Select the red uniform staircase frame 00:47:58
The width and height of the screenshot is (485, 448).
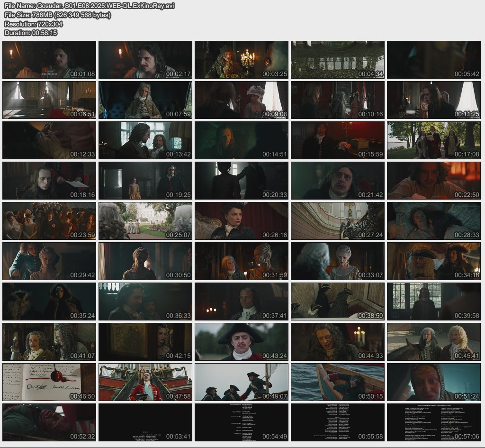[145, 382]
